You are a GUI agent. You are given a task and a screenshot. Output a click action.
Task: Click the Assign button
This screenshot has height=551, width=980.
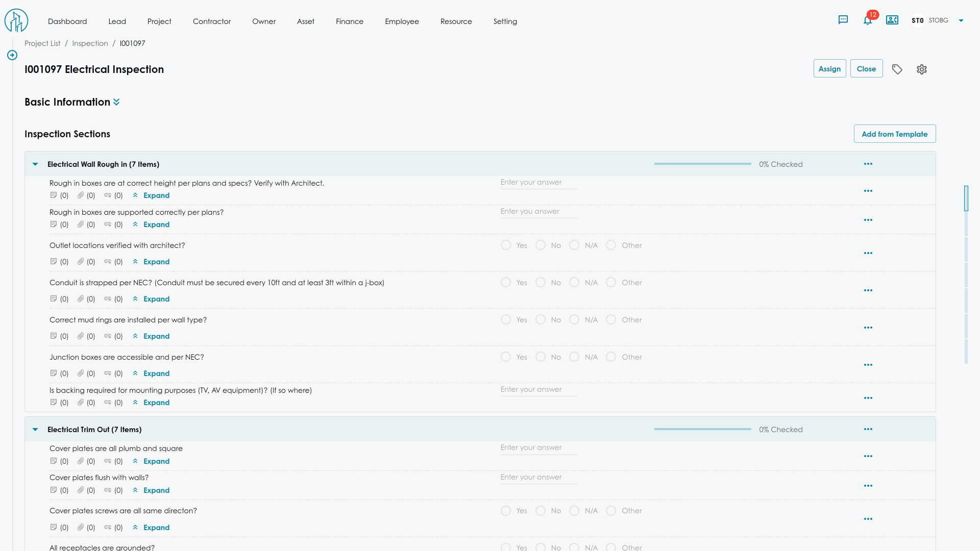click(829, 69)
